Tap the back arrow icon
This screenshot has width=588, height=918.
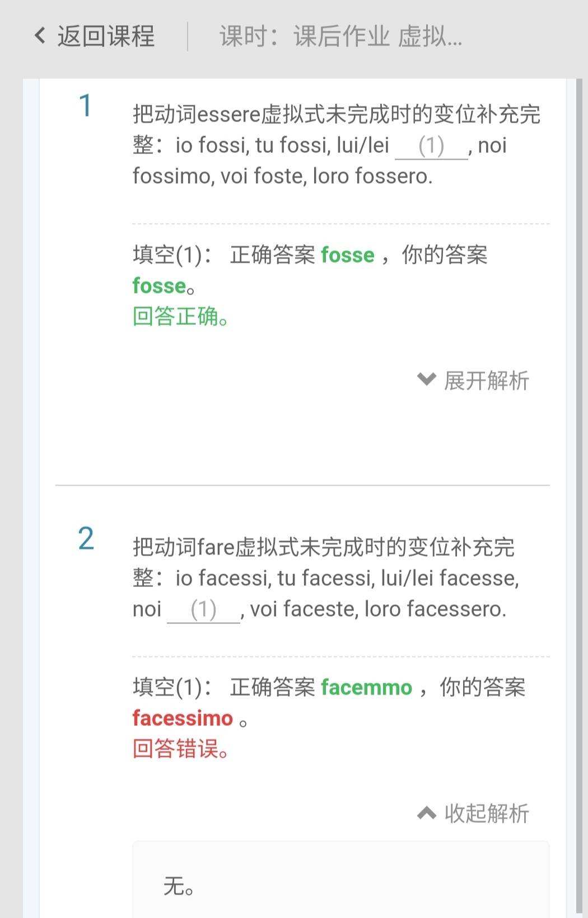(40, 36)
